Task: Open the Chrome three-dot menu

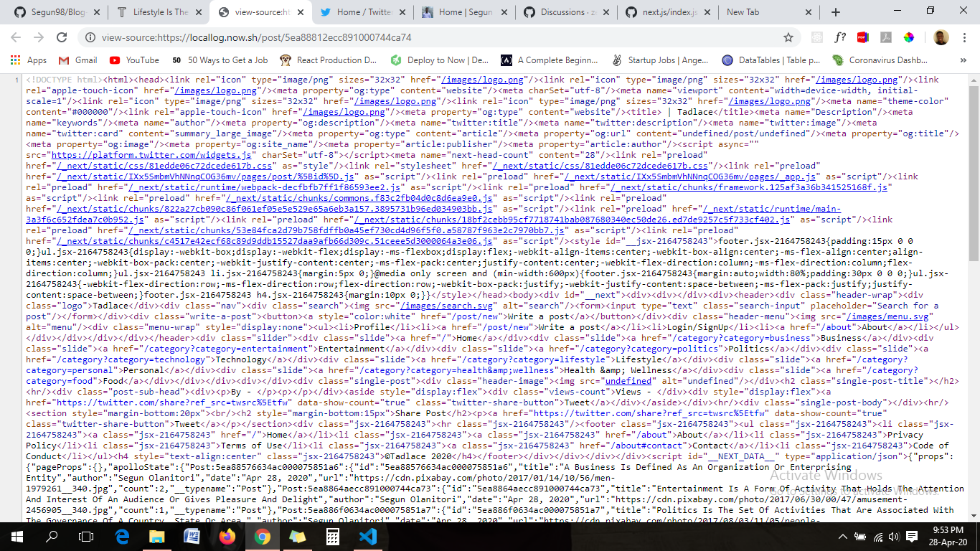Action: (964, 37)
